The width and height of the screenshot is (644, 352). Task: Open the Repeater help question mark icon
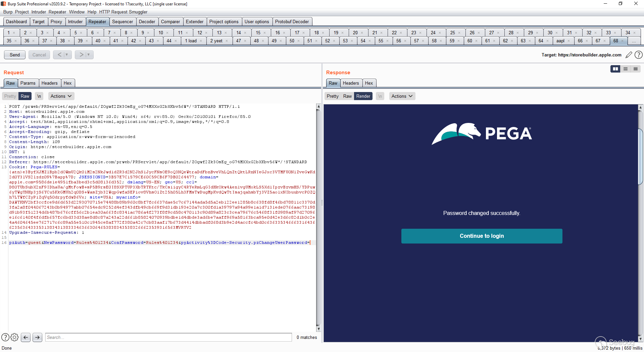coord(639,55)
